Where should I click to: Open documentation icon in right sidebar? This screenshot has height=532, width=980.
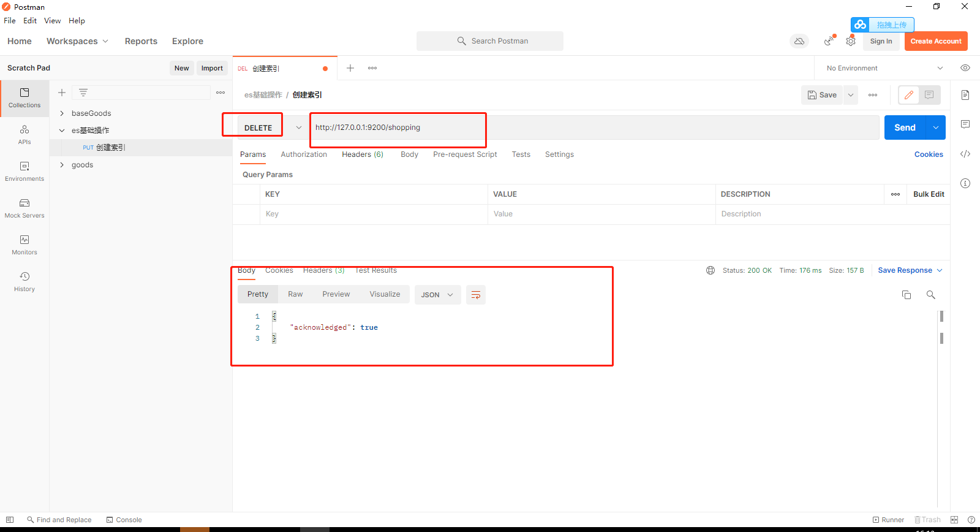[965, 95]
